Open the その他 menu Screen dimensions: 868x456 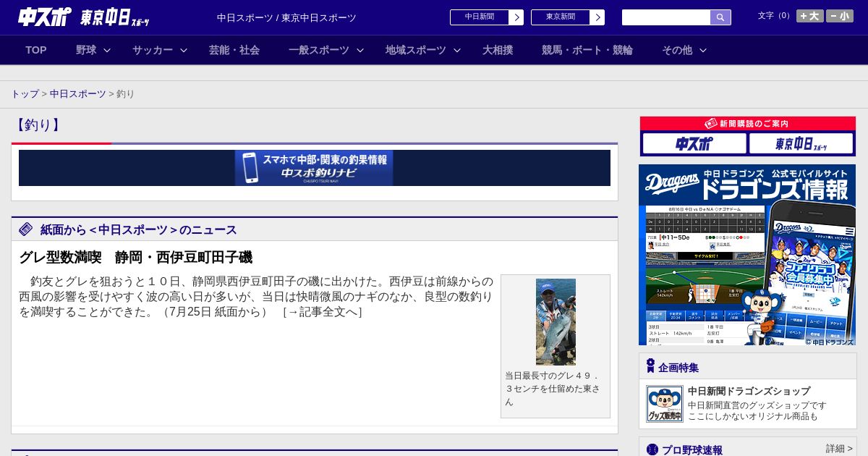677,50
